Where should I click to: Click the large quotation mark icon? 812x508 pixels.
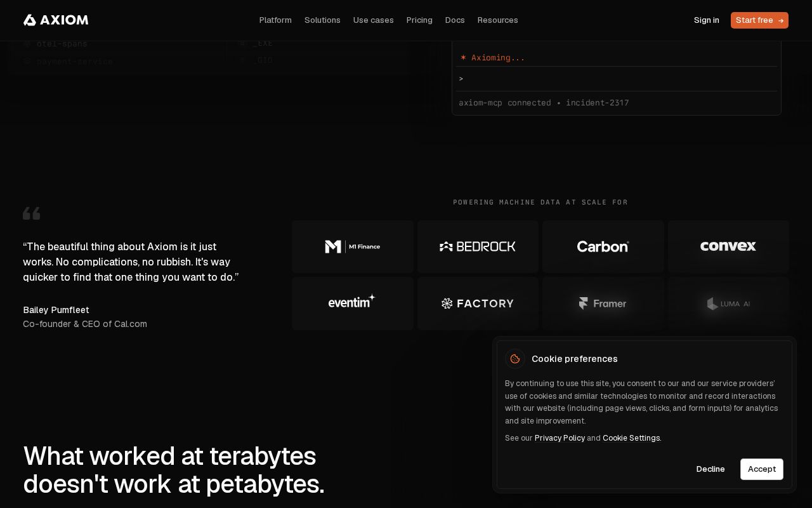(32, 213)
